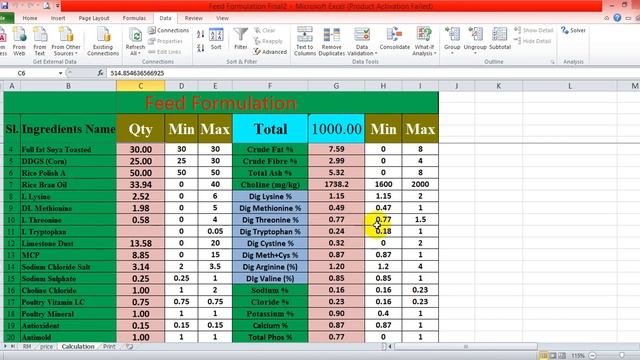Screen dimensions: 640x360
Task: Sort descending with the Z-A icon
Action: point(200,48)
